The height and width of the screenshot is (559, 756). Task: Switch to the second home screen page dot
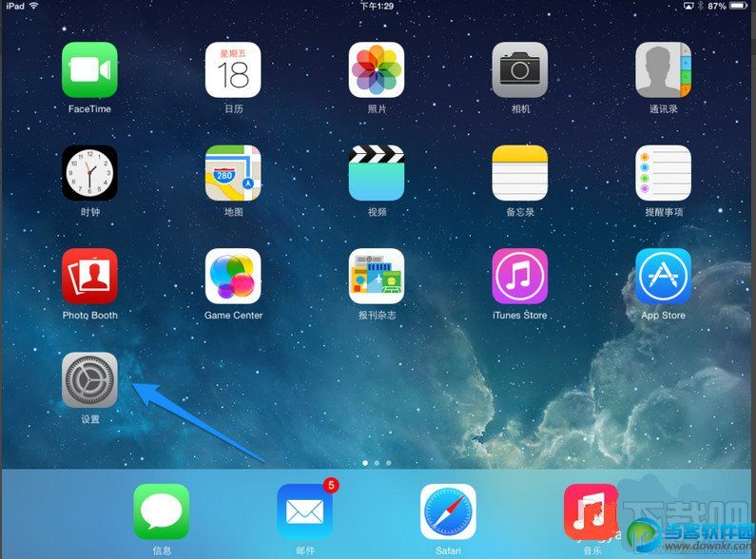click(377, 463)
